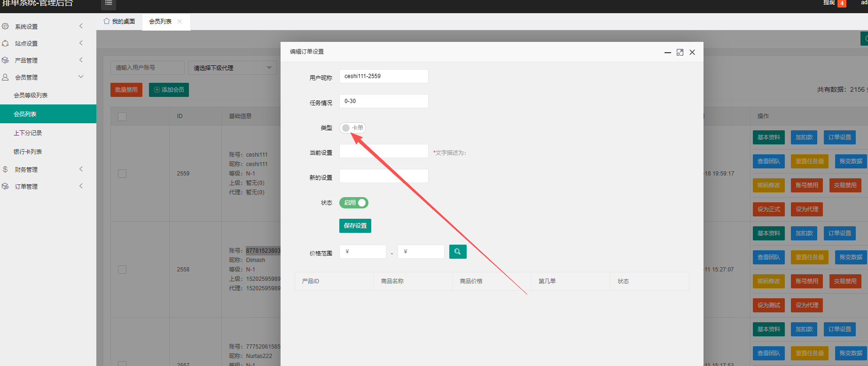Check the checkbox for row ID 2558
This screenshot has height=366, width=868.
pos(122,270)
